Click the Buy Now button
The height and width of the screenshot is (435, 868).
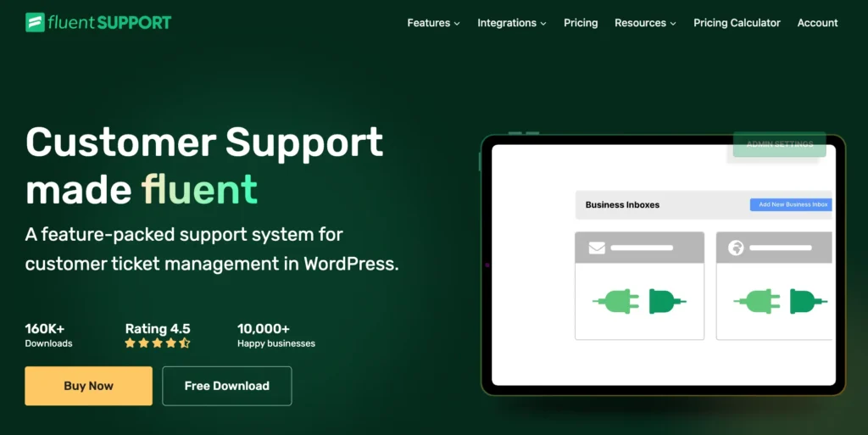(x=88, y=386)
